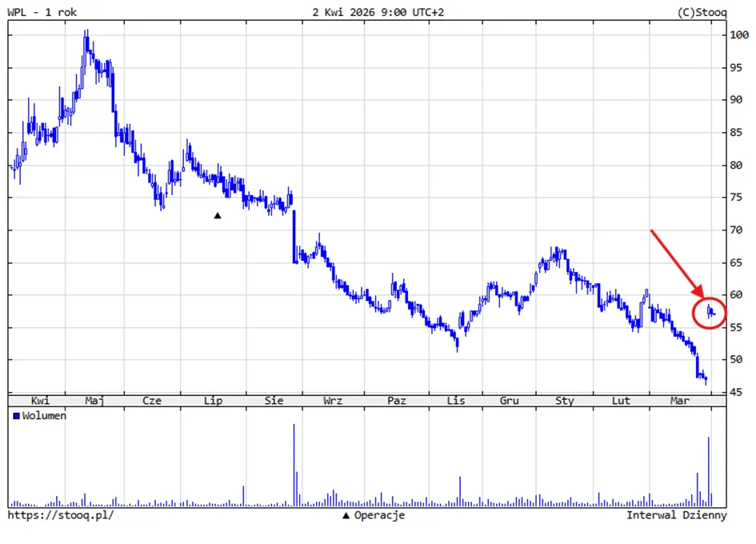Screen dimensions: 756x544
Task: Click the price axis value 75
Action: (736, 198)
